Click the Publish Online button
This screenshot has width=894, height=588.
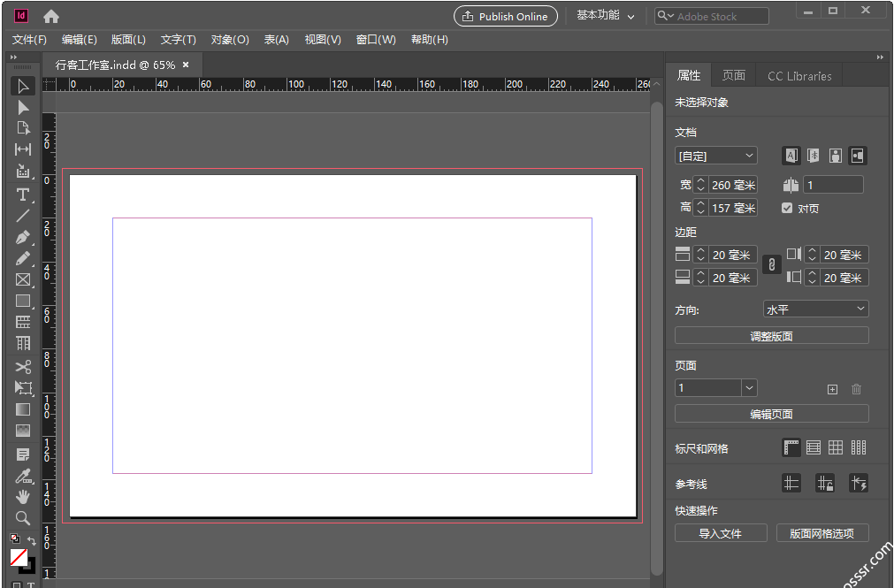pyautogui.click(x=506, y=16)
